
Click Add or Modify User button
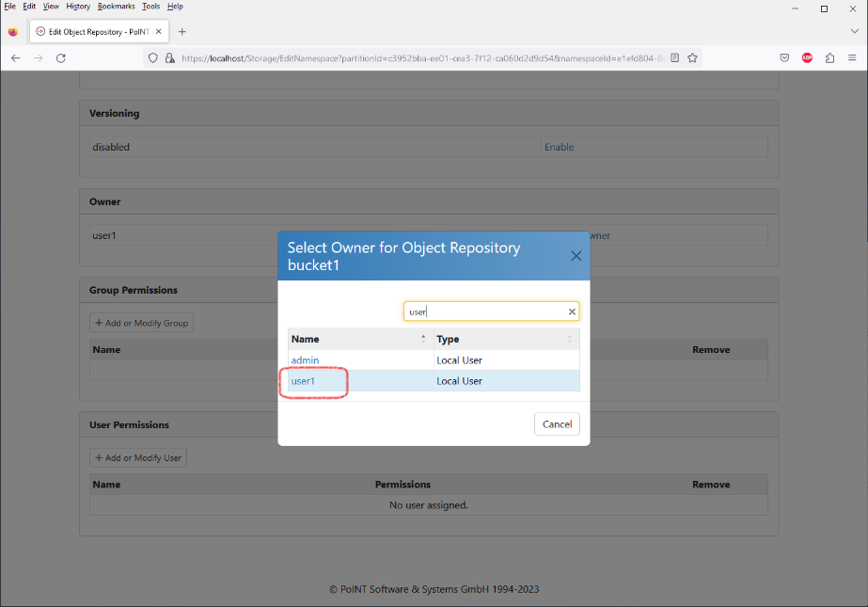click(x=138, y=458)
